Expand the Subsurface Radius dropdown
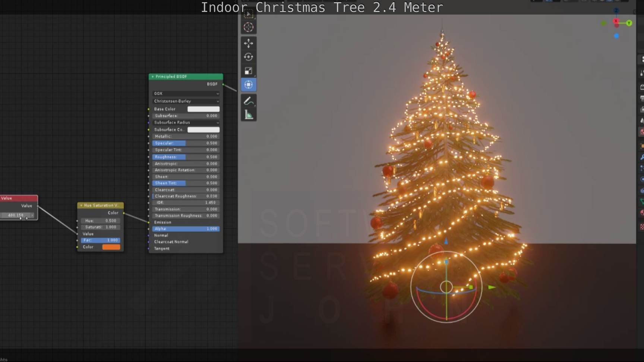644x362 pixels. pyautogui.click(x=186, y=122)
